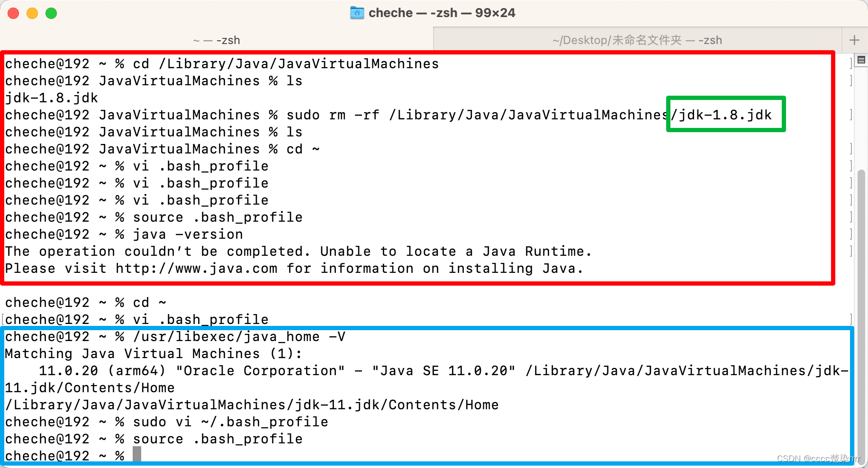
Task: Add a new terminal tab with plus button
Action: pyautogui.click(x=855, y=40)
